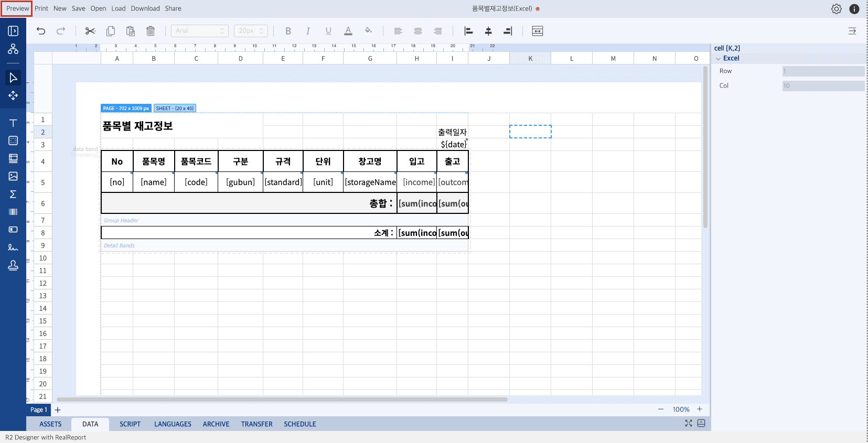Zoom in with plus button
Screen dimensions: 868x443
click(x=700, y=409)
